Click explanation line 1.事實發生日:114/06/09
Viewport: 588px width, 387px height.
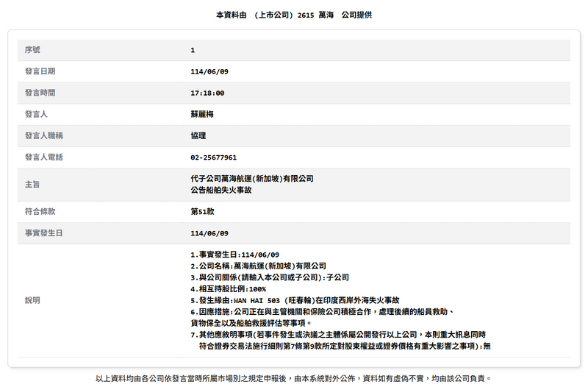click(x=234, y=255)
